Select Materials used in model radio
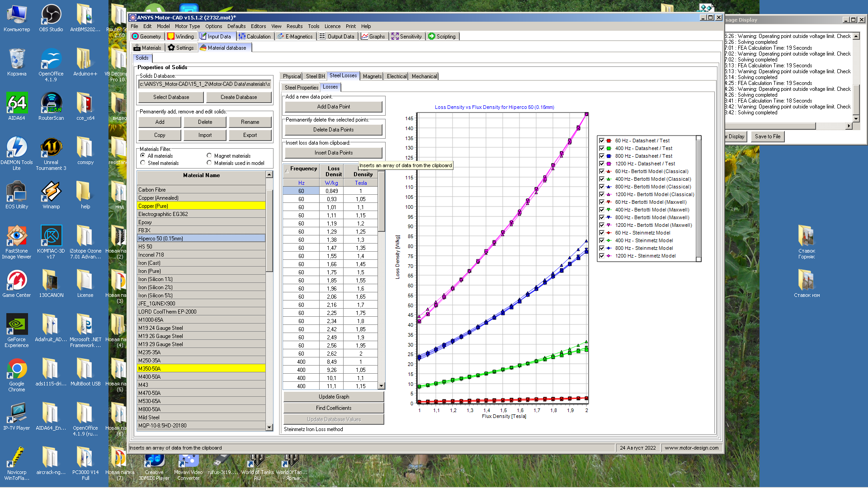This screenshot has height=488, width=868. 209,163
